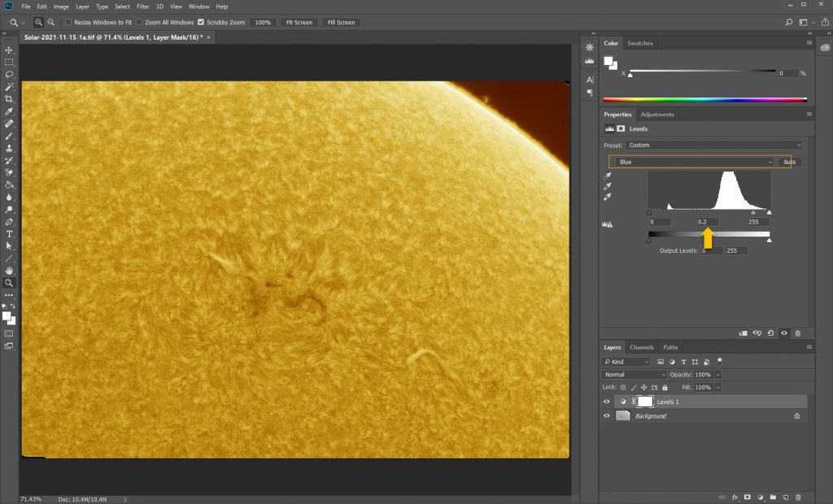
Task: Hide the Levels 1 layer
Action: [x=606, y=402]
